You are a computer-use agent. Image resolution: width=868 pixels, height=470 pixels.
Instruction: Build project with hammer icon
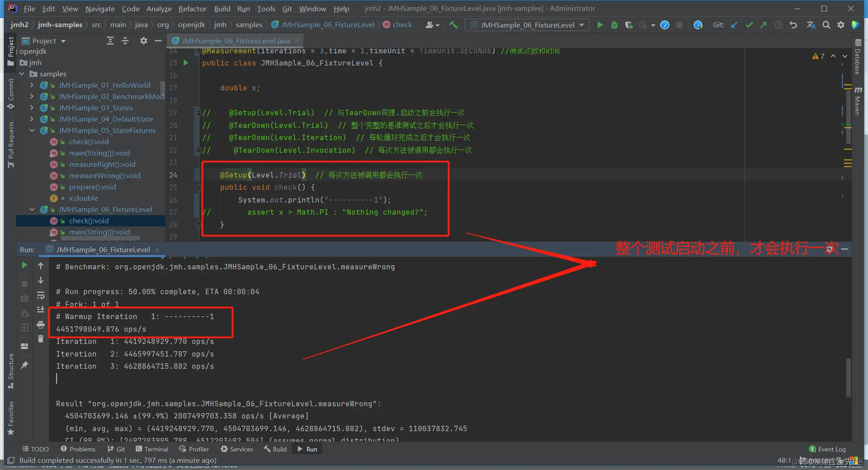pos(453,25)
